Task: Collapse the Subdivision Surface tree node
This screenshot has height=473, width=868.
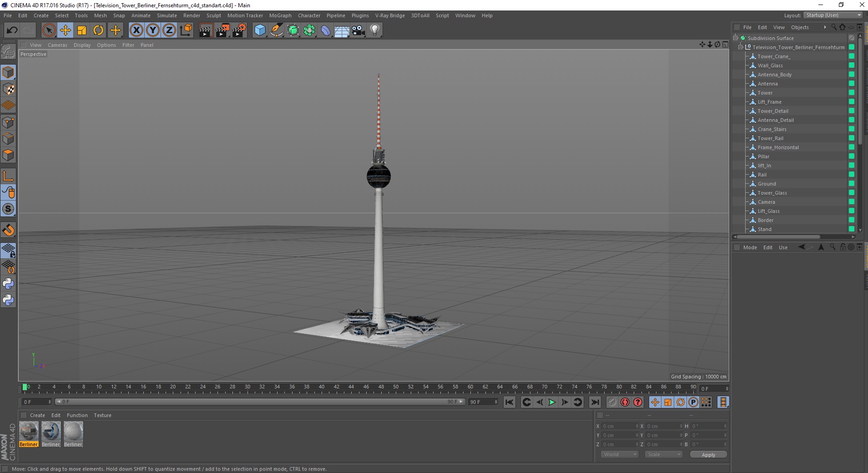Action: 736,38
